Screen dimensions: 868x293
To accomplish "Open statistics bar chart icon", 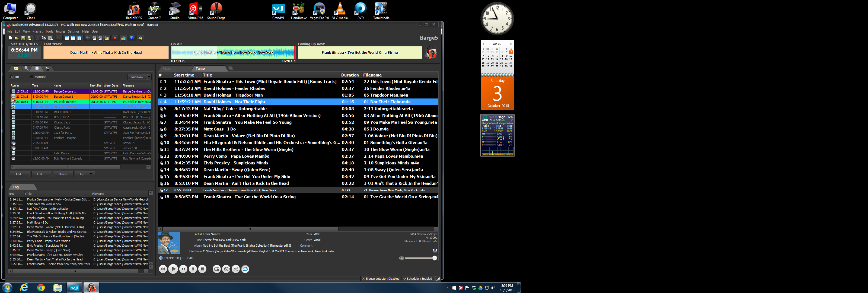I will point(123,38).
